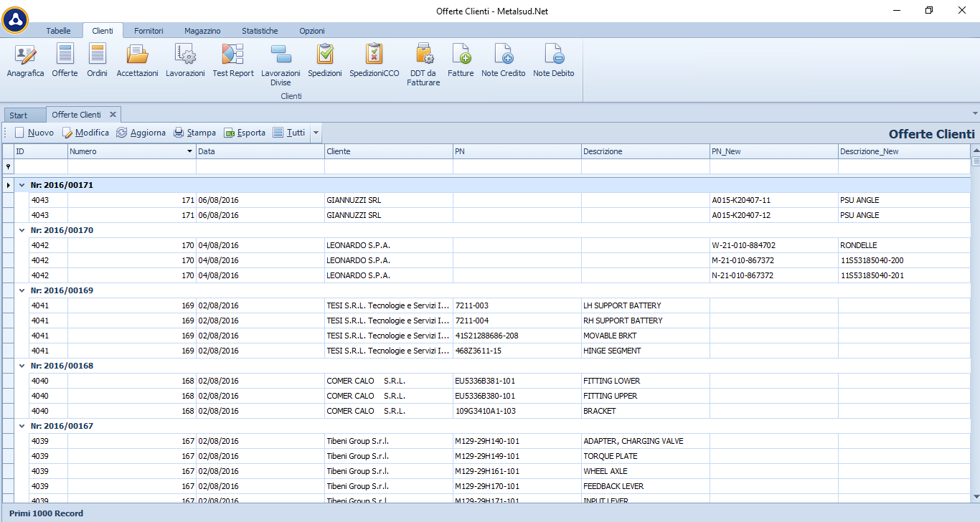Open the Test Report icon
This screenshot has height=522, width=980.
(x=233, y=61)
